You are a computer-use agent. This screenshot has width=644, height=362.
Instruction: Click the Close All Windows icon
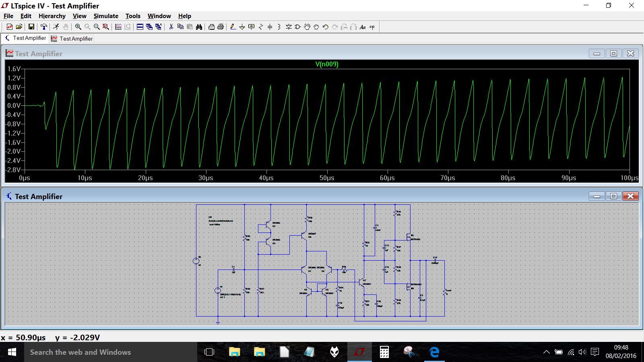click(x=159, y=27)
